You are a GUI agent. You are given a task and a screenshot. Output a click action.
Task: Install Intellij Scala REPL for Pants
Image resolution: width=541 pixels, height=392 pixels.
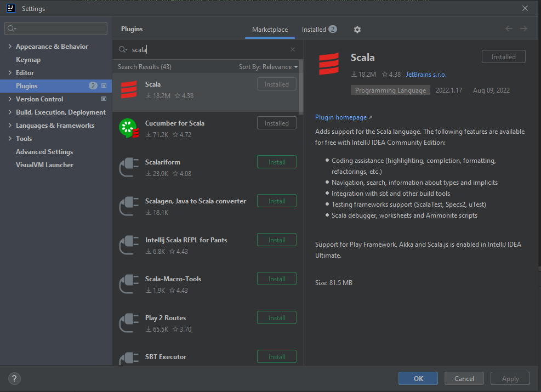click(277, 240)
